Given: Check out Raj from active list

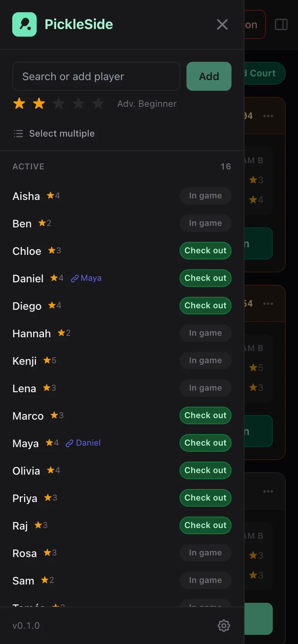Looking at the screenshot, I should [x=206, y=525].
